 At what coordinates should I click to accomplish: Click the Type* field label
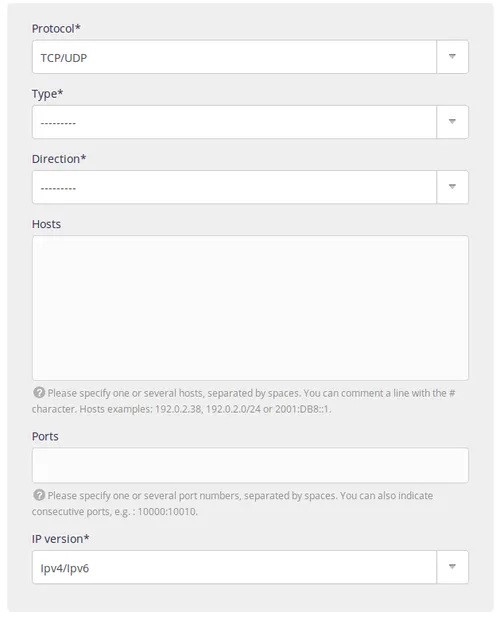point(47,94)
